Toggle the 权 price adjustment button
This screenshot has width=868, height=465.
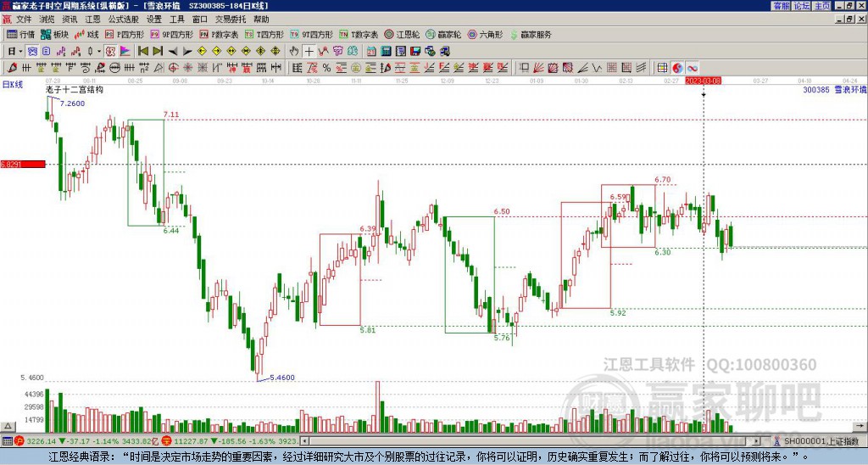110,51
